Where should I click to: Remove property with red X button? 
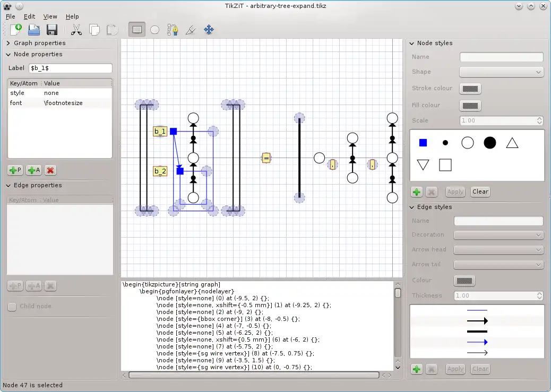[x=50, y=170]
